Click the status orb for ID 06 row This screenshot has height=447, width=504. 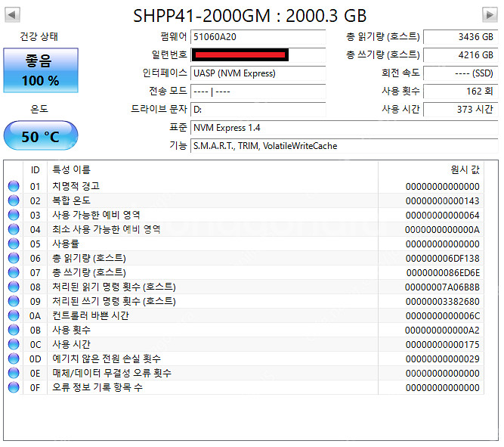point(14,258)
